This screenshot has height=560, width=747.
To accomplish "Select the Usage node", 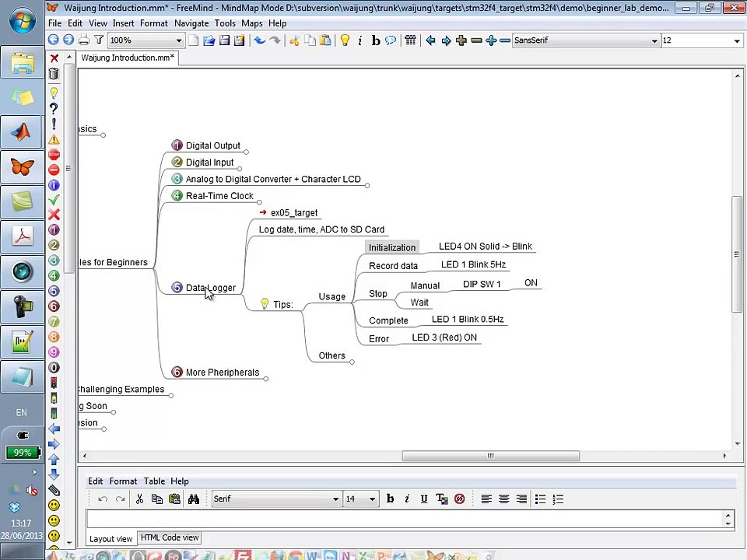I will (332, 296).
